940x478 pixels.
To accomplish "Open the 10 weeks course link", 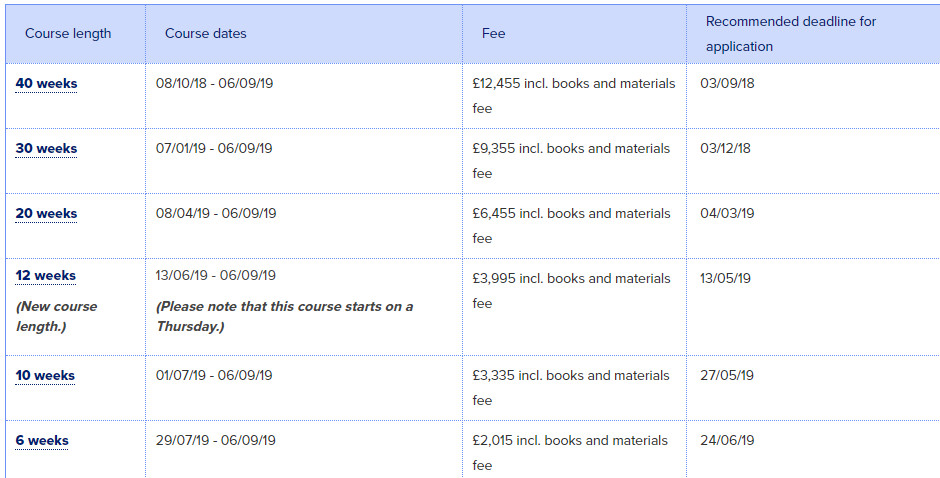I will click(x=45, y=375).
